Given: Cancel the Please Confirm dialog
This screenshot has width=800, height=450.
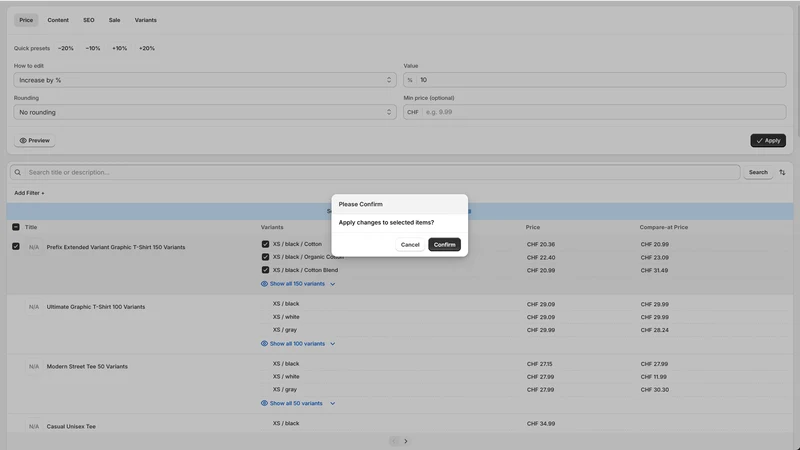Looking at the screenshot, I should click(410, 244).
